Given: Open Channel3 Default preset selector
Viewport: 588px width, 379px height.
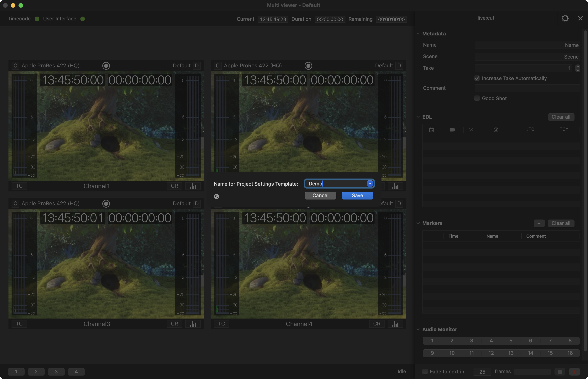Looking at the screenshot, I should [182, 204].
